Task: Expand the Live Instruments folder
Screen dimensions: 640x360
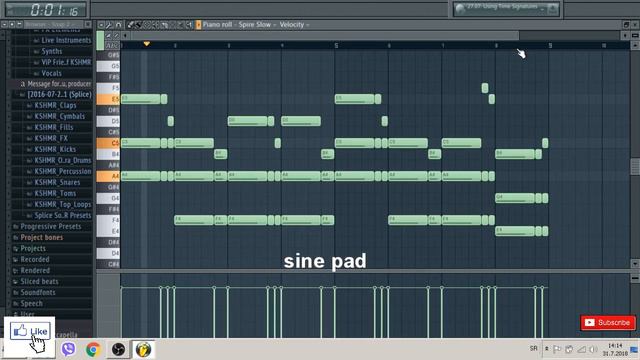Action: [x=66, y=40]
